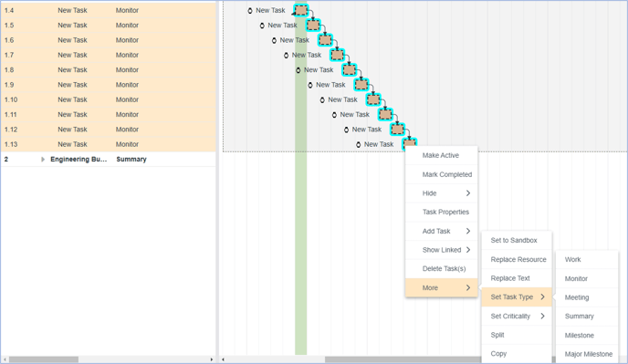This screenshot has height=364, width=628.
Task: Select the Engineering Bu... summary task row
Action: [x=108, y=160]
